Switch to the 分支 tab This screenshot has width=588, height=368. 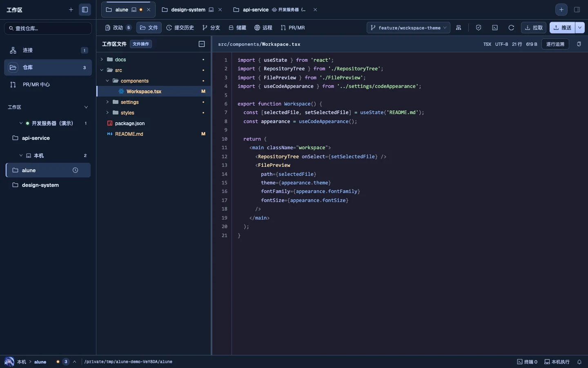pos(211,28)
